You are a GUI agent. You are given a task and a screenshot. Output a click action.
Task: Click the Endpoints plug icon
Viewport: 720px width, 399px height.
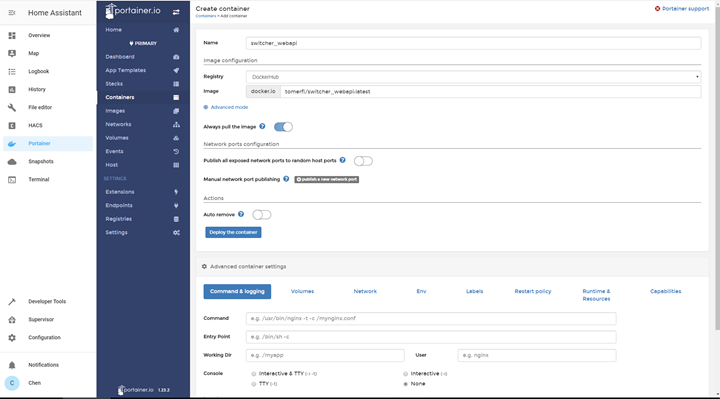(176, 206)
